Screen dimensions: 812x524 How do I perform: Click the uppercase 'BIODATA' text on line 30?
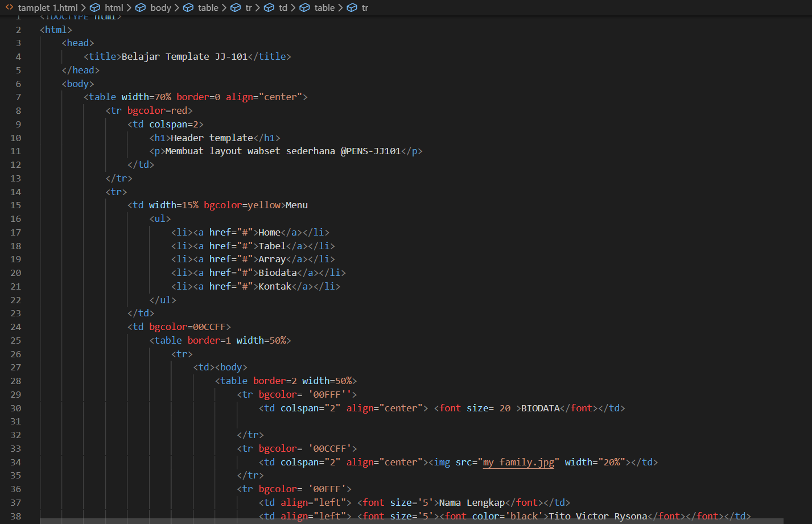541,409
